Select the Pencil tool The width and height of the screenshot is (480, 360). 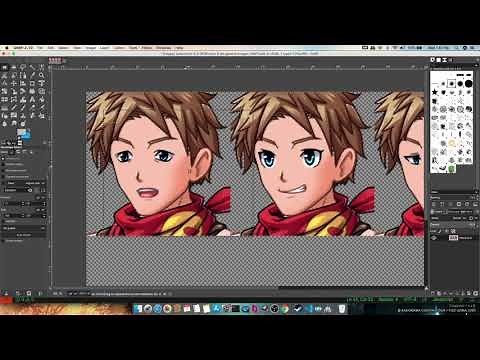pyautogui.click(x=14, y=107)
